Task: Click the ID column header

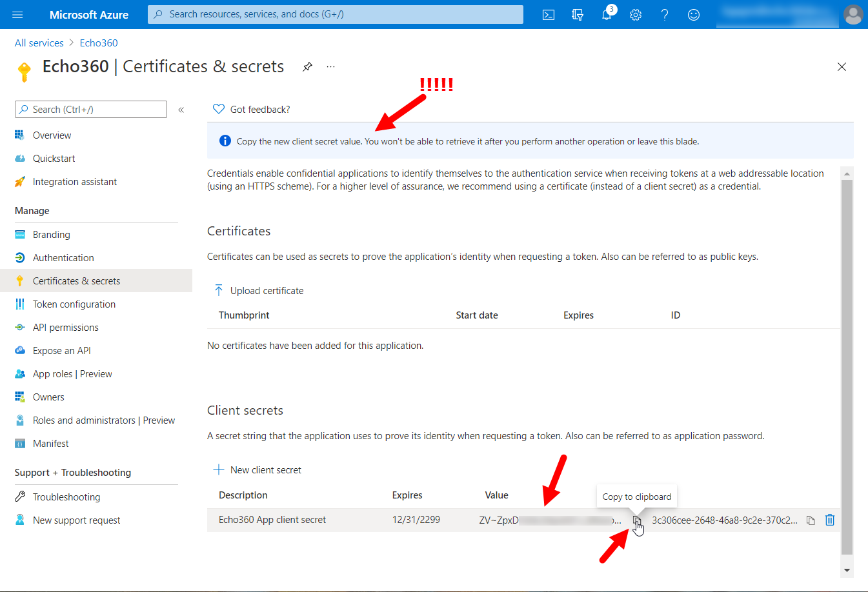Action: click(676, 315)
